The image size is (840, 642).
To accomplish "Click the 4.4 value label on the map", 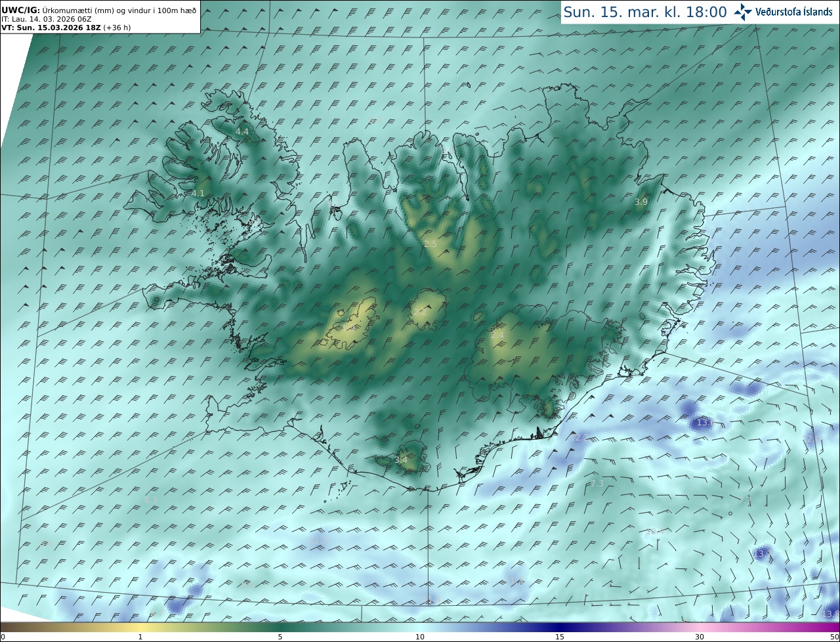I will point(241,131).
